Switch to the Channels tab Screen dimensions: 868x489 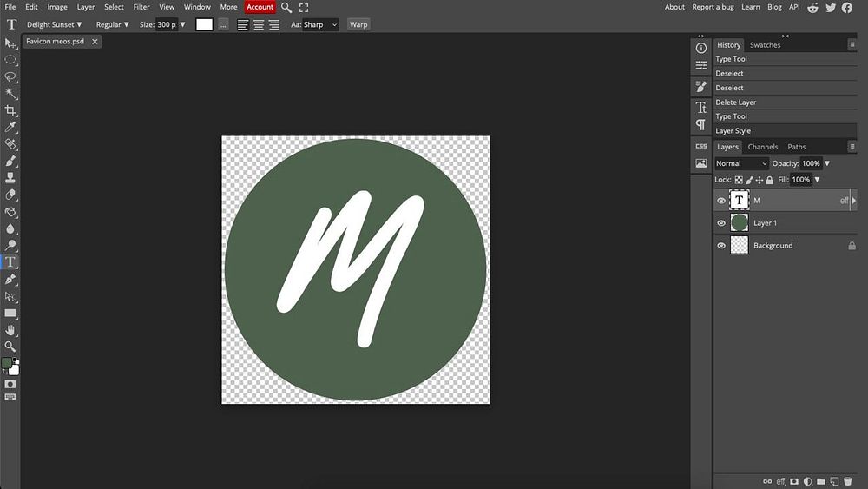[763, 147]
